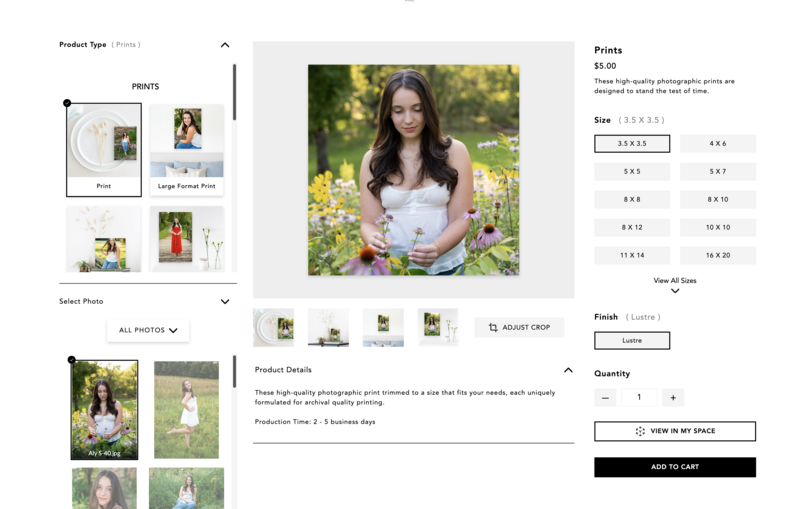The height and width of the screenshot is (509, 800).
Task: Expand the Select Photo section chevron
Action: 225,301
